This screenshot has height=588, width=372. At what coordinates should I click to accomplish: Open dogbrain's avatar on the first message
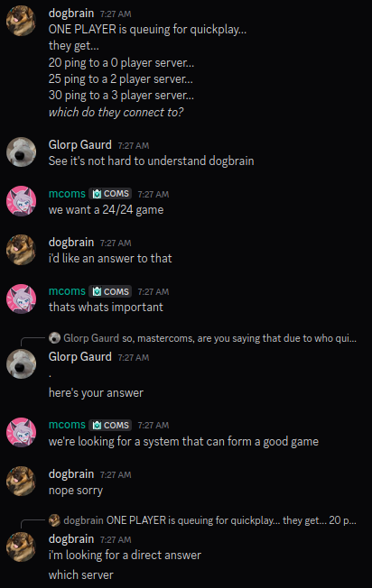[21, 21]
